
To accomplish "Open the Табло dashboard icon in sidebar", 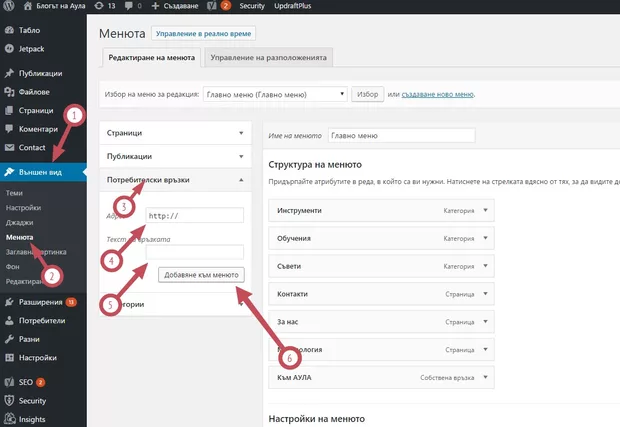I will 9,30.
